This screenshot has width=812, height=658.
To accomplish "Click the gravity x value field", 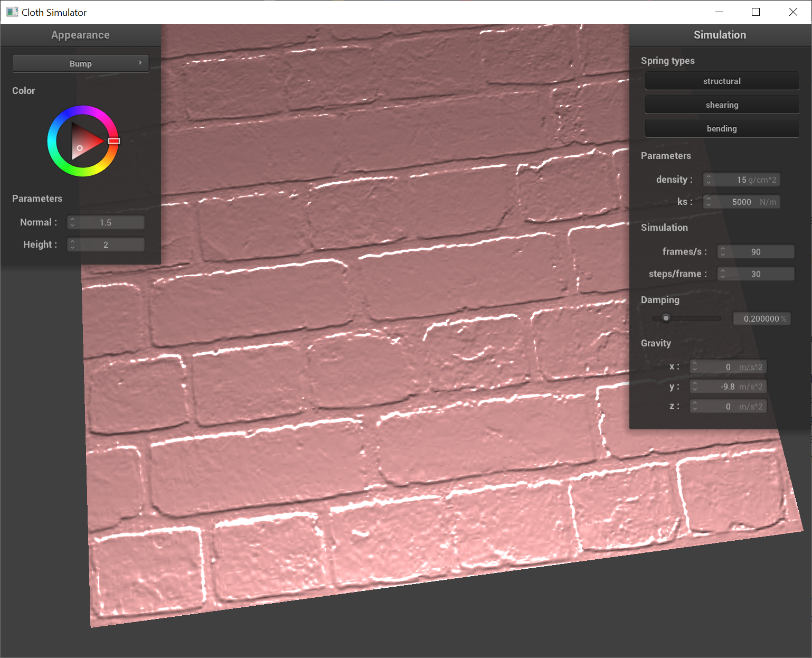I will (728, 367).
